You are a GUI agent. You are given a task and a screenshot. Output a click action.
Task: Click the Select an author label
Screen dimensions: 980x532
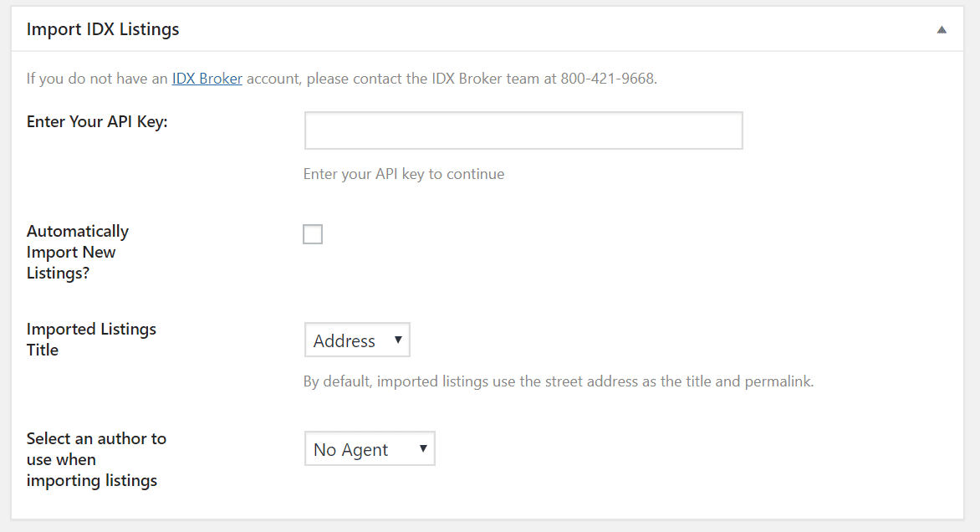[x=96, y=459]
